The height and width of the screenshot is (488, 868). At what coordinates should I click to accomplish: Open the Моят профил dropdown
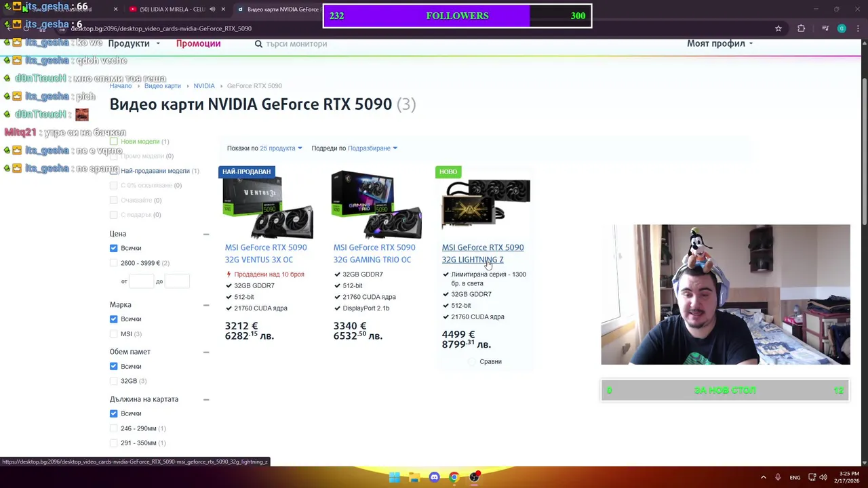[719, 43]
